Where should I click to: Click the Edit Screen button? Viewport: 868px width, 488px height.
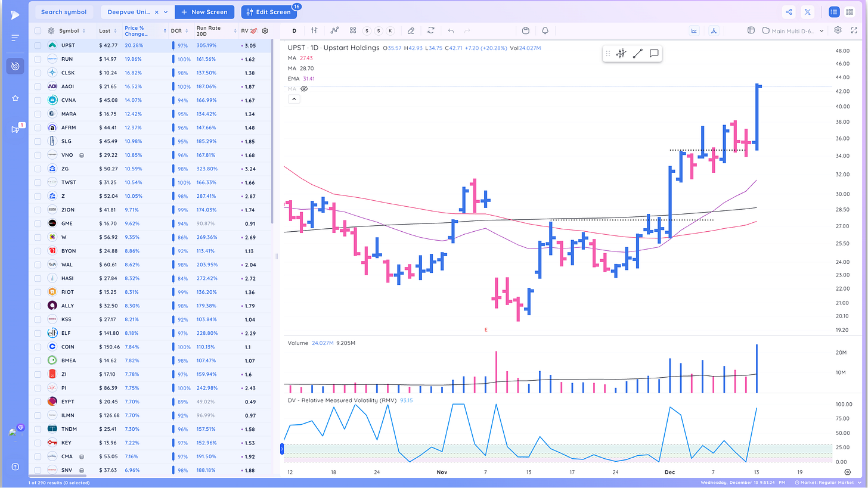click(268, 12)
